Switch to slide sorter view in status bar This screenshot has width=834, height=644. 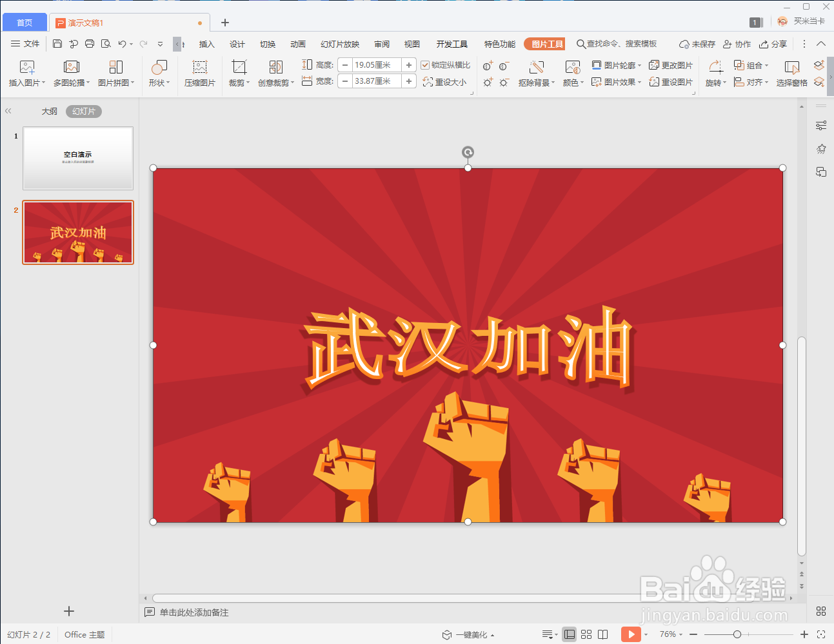pos(586,634)
